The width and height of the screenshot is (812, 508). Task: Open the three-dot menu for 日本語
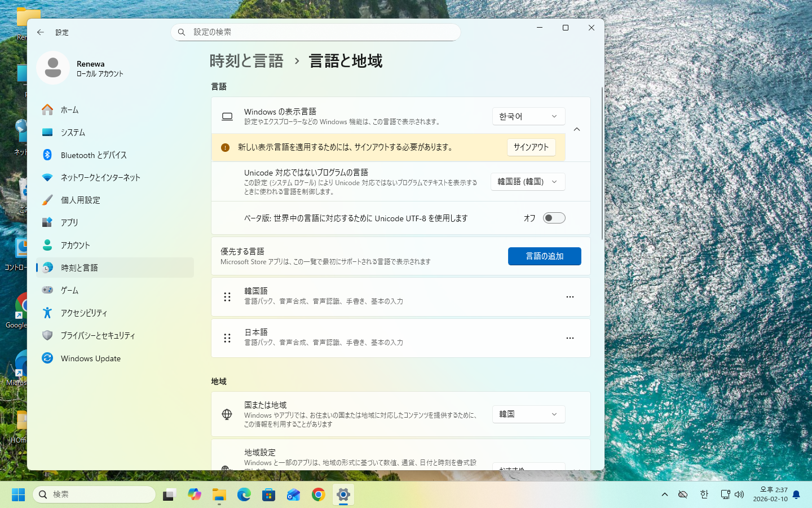(570, 338)
